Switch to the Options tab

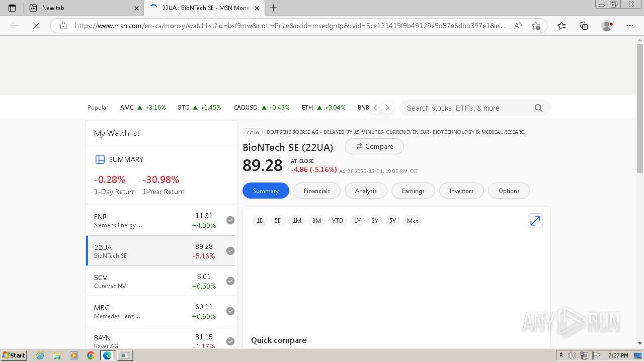tap(509, 191)
